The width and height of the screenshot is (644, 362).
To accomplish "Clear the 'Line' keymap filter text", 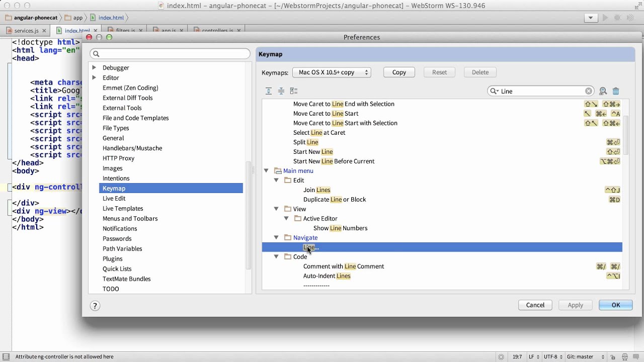I will point(589,91).
